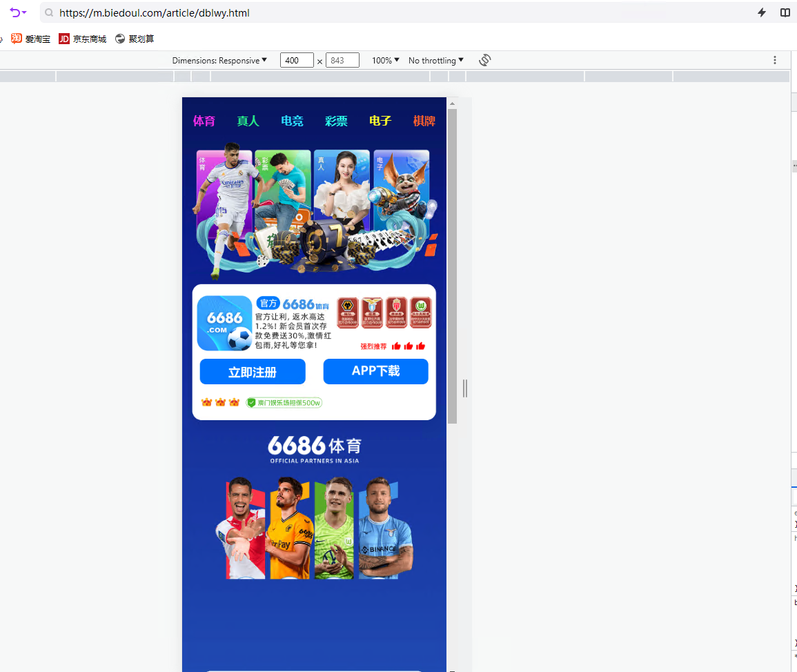This screenshot has height=672, width=797.
Task: Open the 聚划算 bookmark
Action: coord(135,39)
